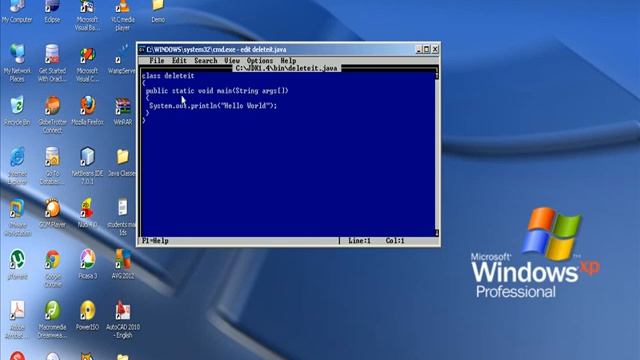Minimize the cmd.exe window

coord(418,49)
